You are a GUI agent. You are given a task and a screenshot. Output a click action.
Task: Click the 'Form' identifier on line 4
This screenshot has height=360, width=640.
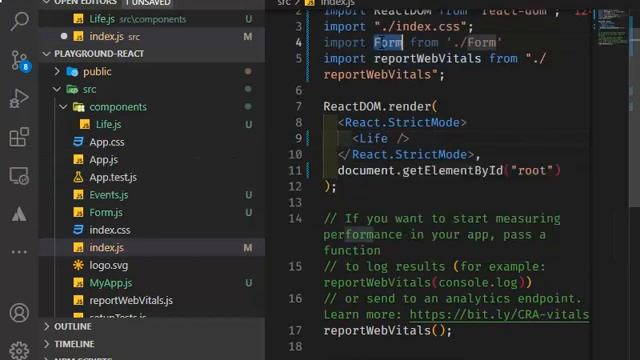click(388, 42)
